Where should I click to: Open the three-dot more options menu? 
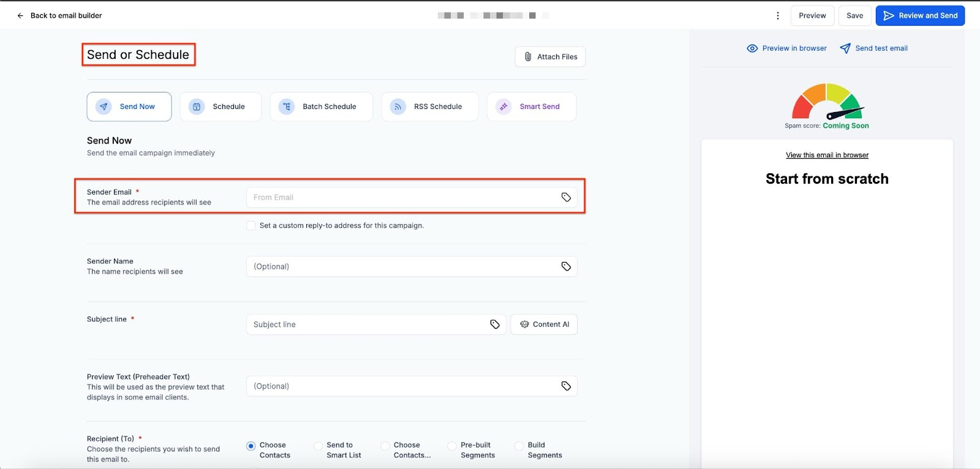[778, 16]
